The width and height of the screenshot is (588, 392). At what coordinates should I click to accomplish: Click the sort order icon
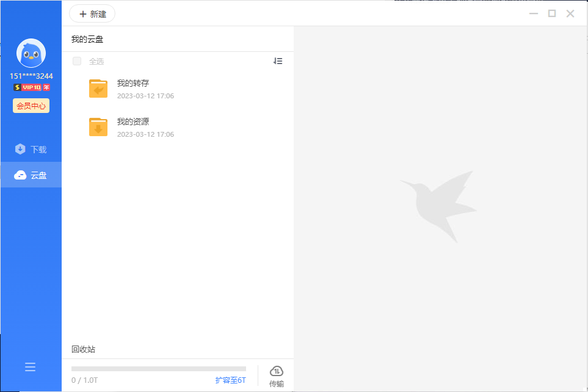[278, 61]
